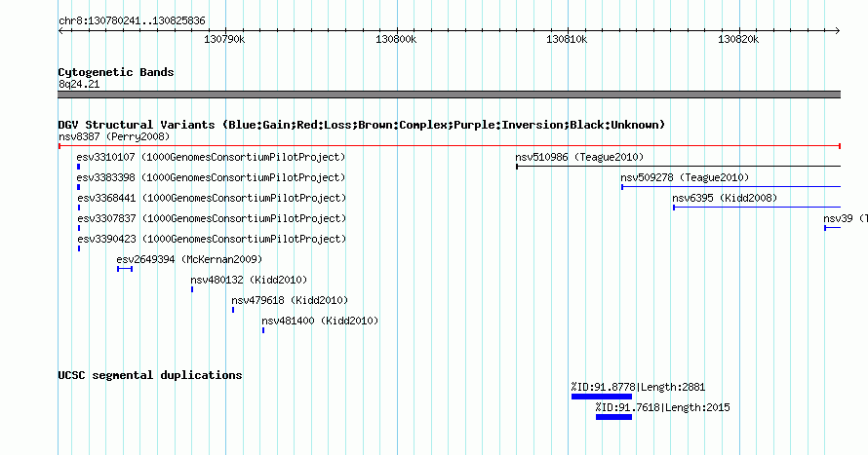Screen dimensions: 868x455
Task: Open the esv3390423 variant label
Action: [x=212, y=239]
